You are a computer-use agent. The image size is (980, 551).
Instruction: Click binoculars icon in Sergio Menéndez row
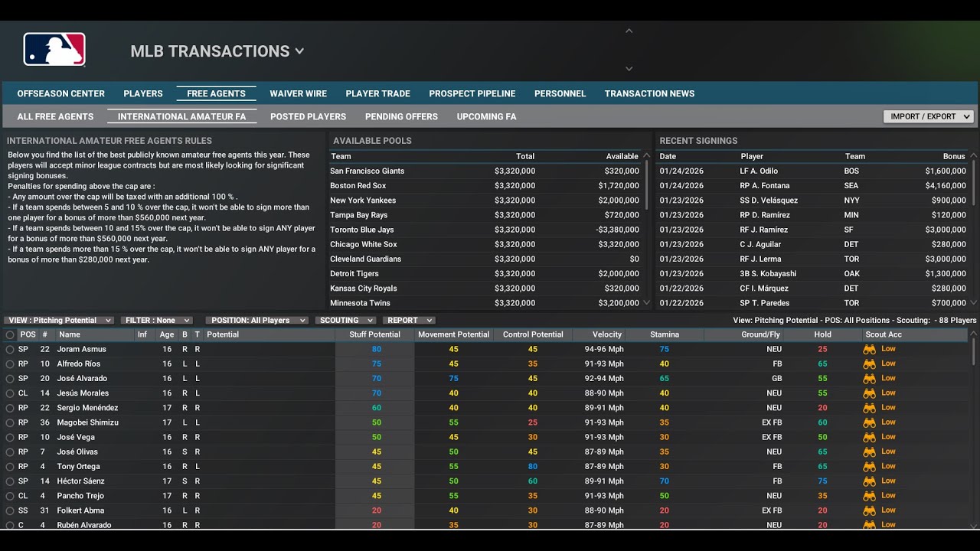tap(870, 408)
